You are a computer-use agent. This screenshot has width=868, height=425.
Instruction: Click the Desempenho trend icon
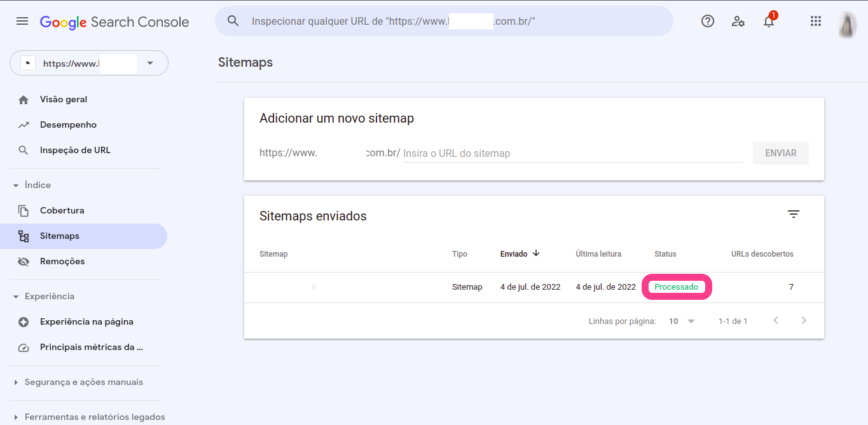(x=24, y=125)
